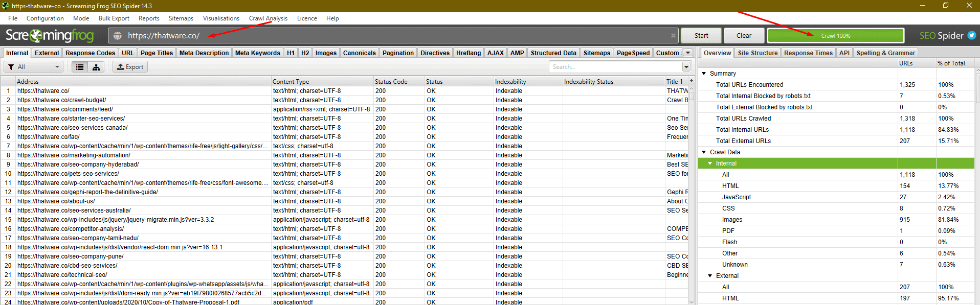Select row https://thatware.co/faq/
This screenshot has width=980, height=305.
(x=344, y=137)
